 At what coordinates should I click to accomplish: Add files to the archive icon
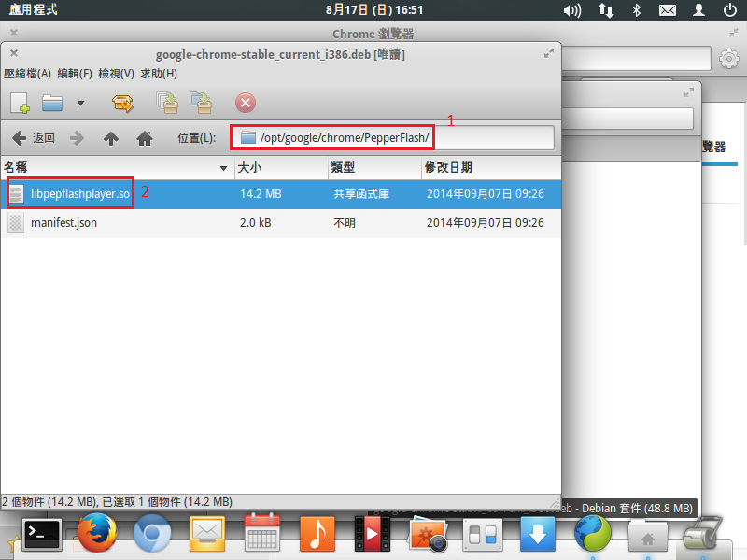tap(167, 103)
